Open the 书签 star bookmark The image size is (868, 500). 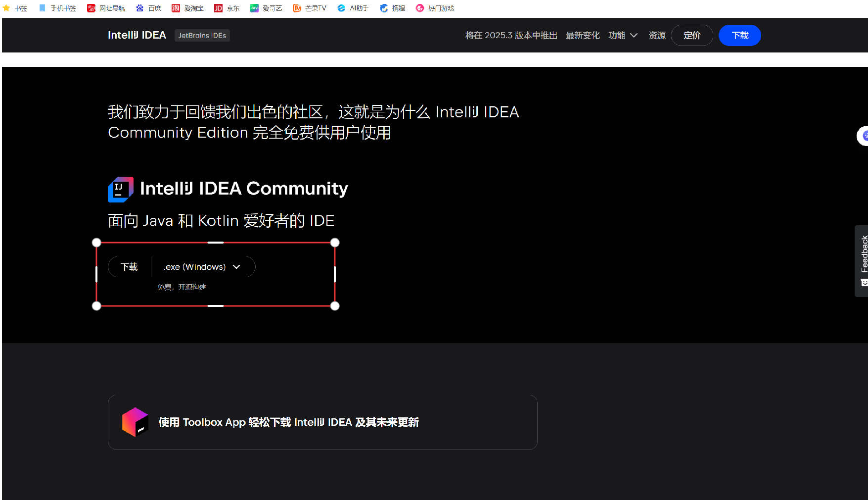pyautogui.click(x=15, y=8)
